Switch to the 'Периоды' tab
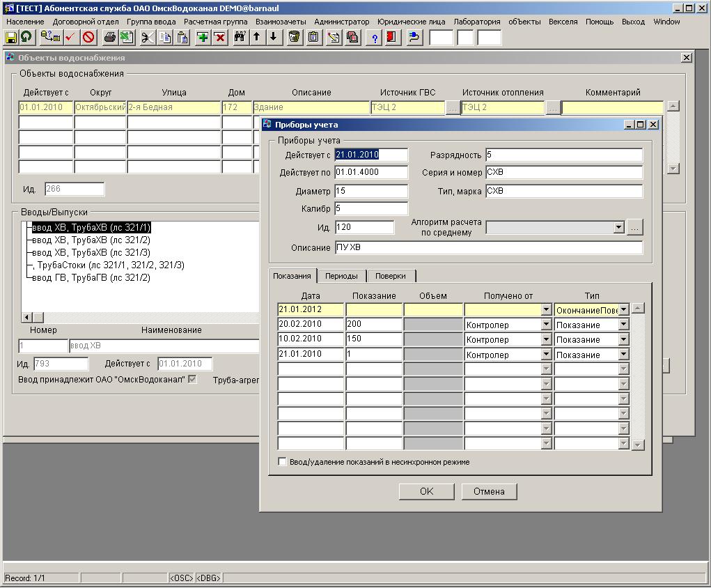 341,276
